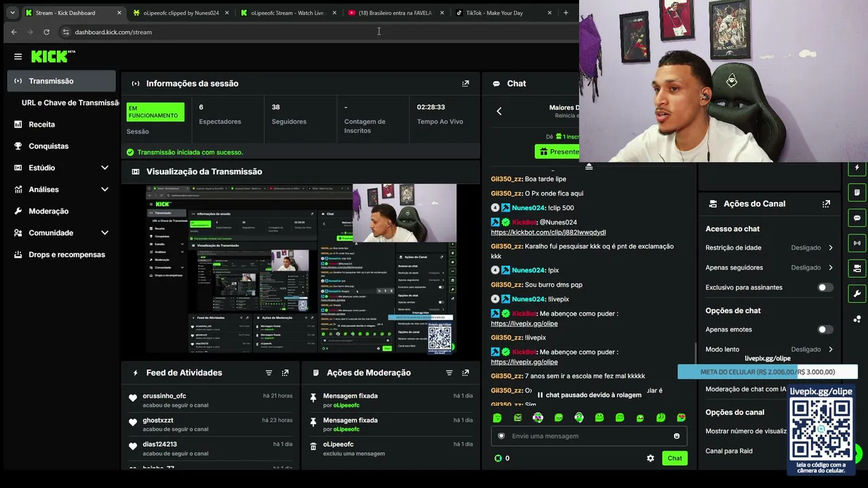Open a new browser tab
The width and height of the screenshot is (868, 488).
(566, 13)
